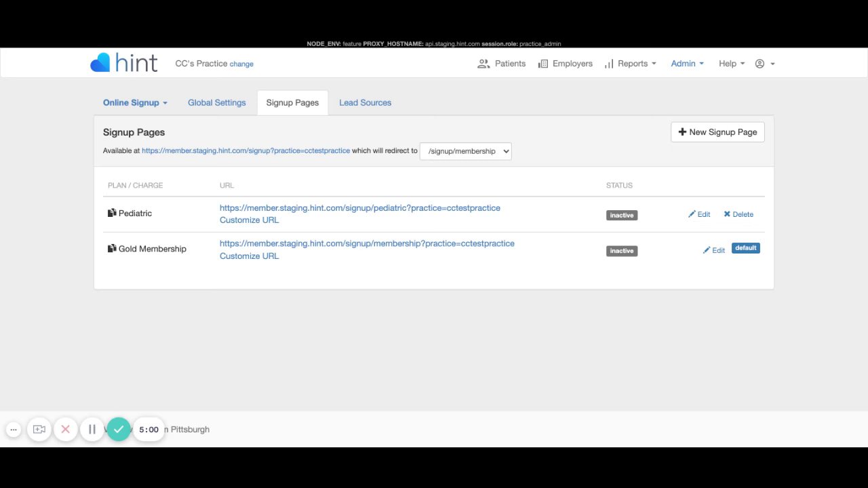
Task: Delete the Pediatric signup page
Action: [x=738, y=214]
